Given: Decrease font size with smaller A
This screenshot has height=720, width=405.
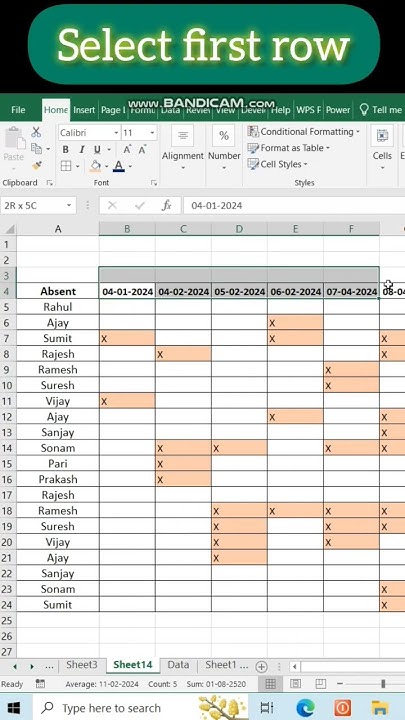Looking at the screenshot, I should pos(142,150).
